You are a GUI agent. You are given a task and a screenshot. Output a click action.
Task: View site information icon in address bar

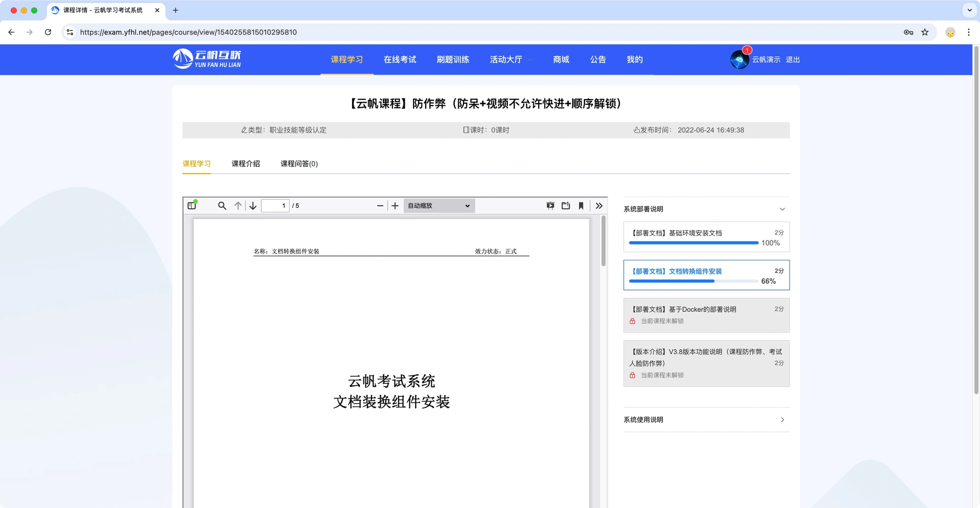click(x=70, y=32)
